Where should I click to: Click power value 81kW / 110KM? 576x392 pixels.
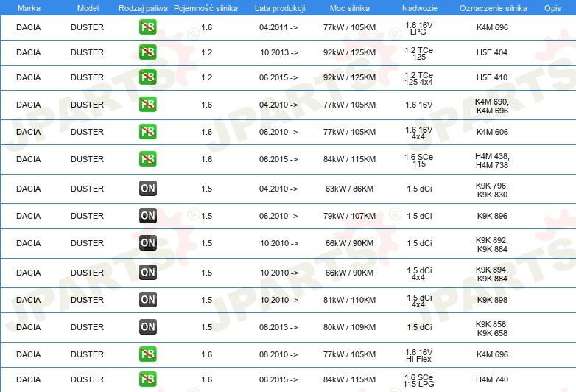(349, 300)
